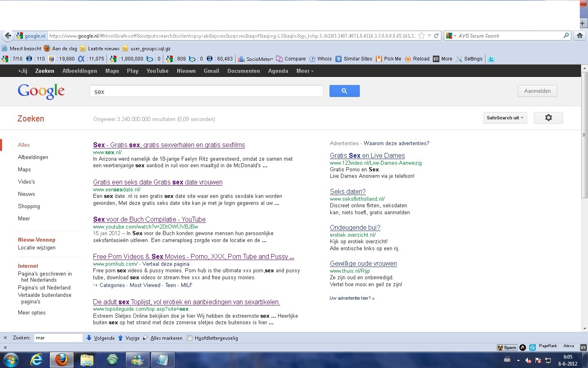Open the Aan de slag bookmark
The width and height of the screenshot is (588, 368).
tap(60, 48)
